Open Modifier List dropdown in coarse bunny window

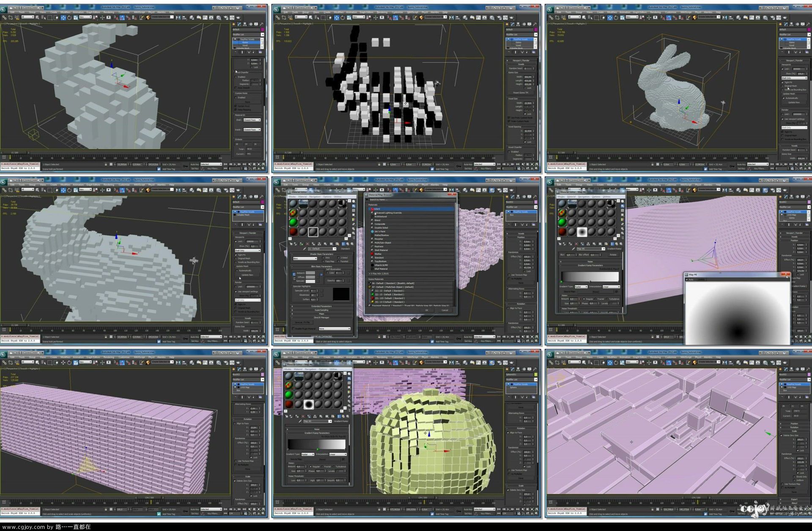click(248, 35)
